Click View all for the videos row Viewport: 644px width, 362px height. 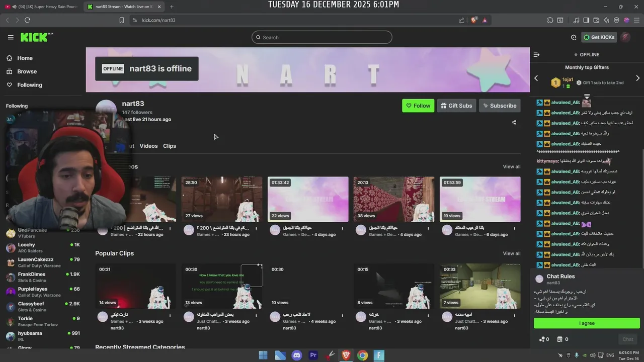pyautogui.click(x=512, y=166)
